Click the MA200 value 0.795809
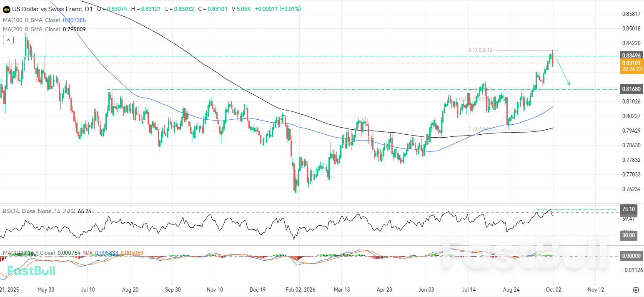The image size is (644, 297). (x=74, y=29)
